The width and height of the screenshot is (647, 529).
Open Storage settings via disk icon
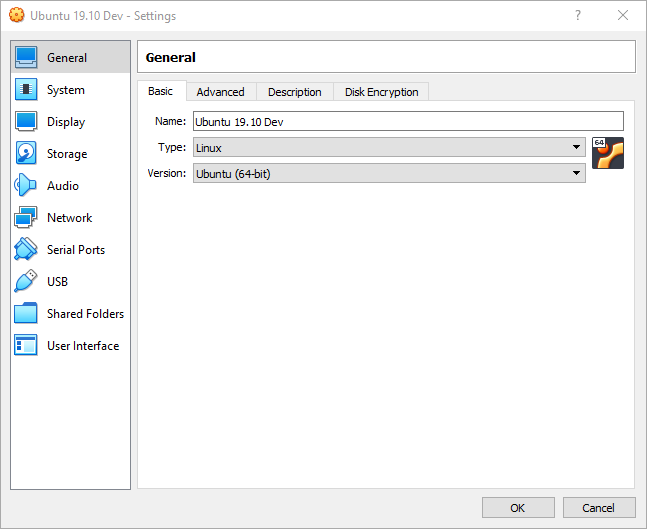(x=26, y=153)
